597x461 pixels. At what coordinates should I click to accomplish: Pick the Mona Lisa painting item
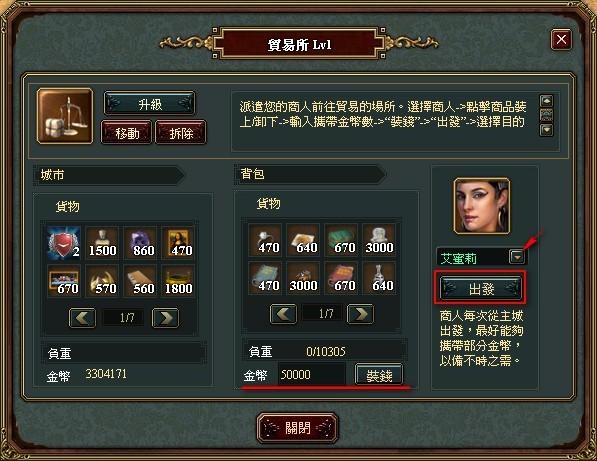(178, 243)
